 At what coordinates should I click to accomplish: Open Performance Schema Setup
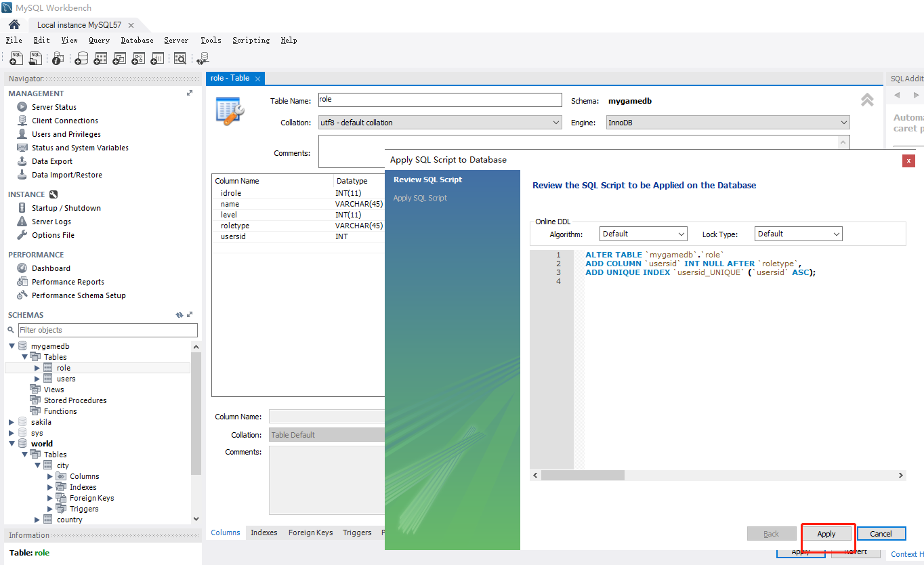79,295
